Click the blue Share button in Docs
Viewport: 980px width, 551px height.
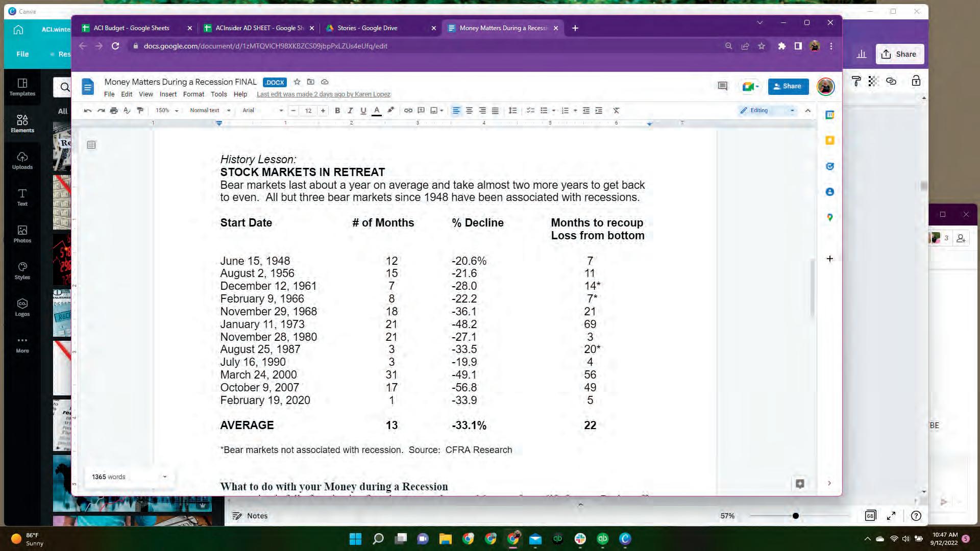[x=788, y=86]
